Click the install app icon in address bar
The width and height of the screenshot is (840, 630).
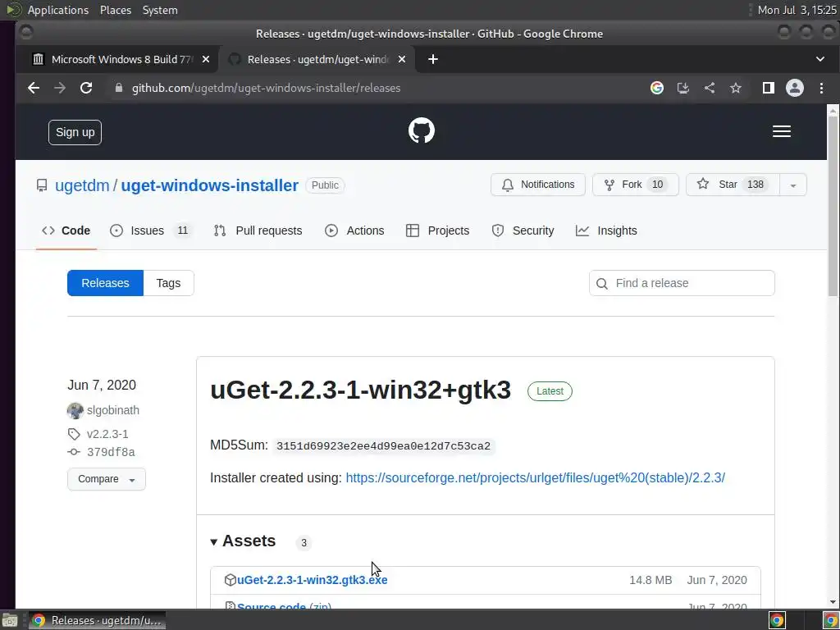(683, 88)
